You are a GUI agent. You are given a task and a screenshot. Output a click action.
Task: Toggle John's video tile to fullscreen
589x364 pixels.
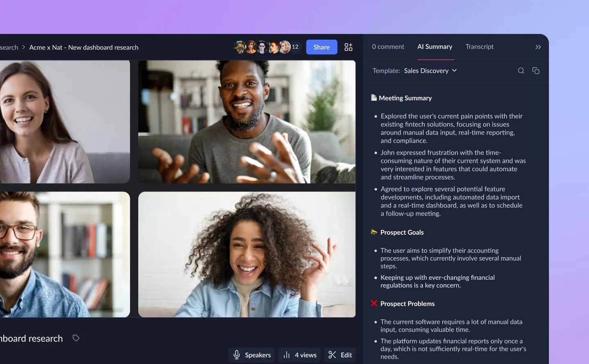point(246,121)
